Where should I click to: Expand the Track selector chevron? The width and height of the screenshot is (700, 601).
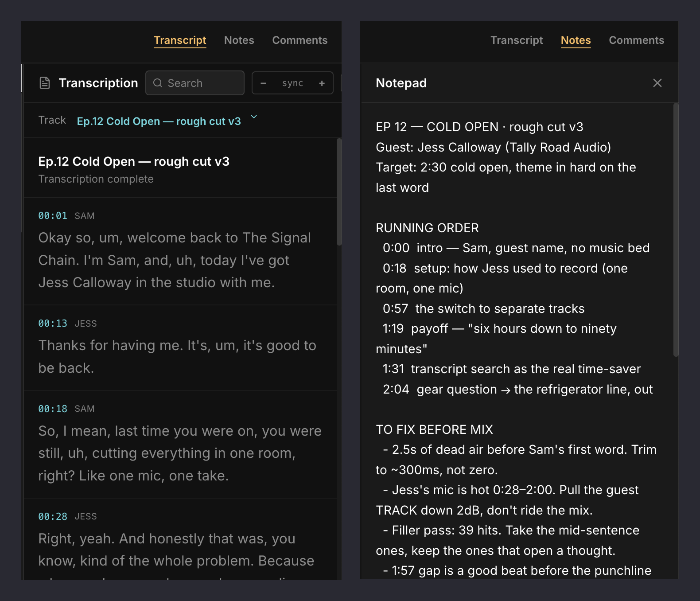click(254, 117)
